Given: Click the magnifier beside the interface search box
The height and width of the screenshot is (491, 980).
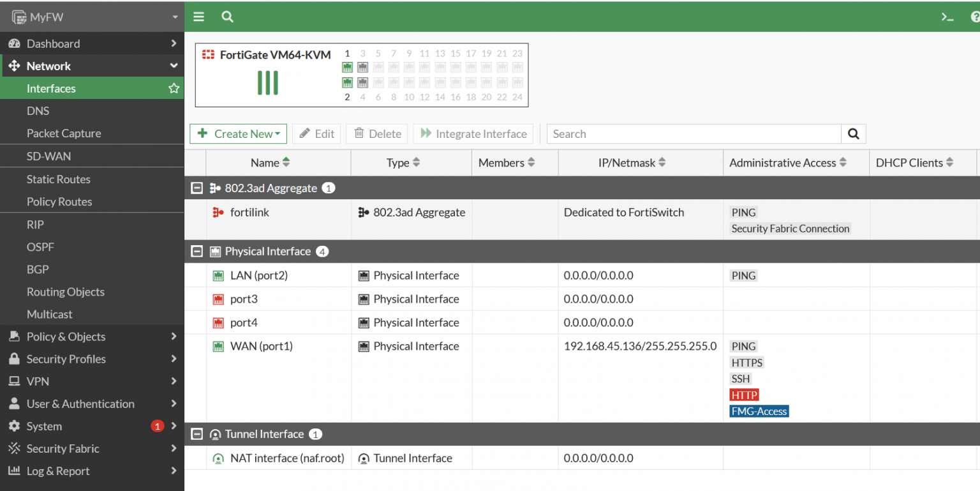Looking at the screenshot, I should click(x=853, y=133).
